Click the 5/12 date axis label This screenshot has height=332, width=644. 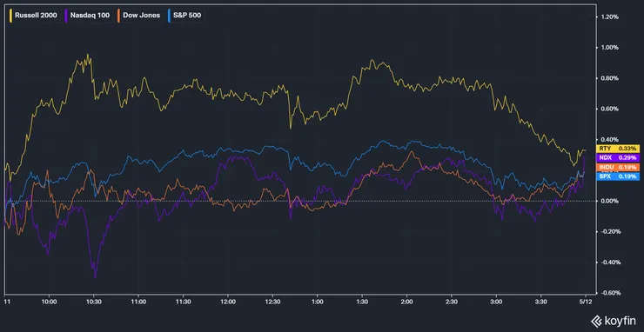tap(586, 302)
